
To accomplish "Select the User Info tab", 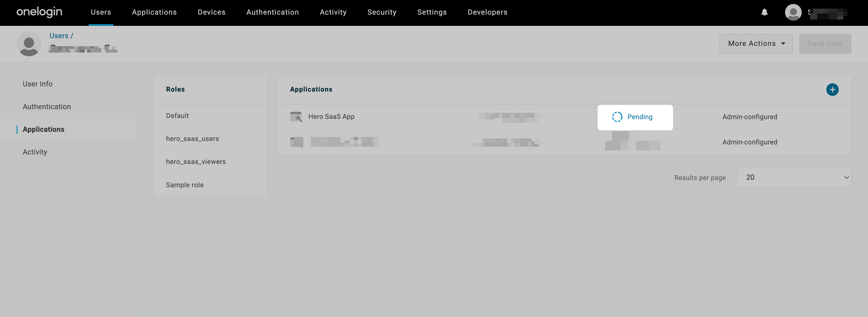I will [x=37, y=84].
